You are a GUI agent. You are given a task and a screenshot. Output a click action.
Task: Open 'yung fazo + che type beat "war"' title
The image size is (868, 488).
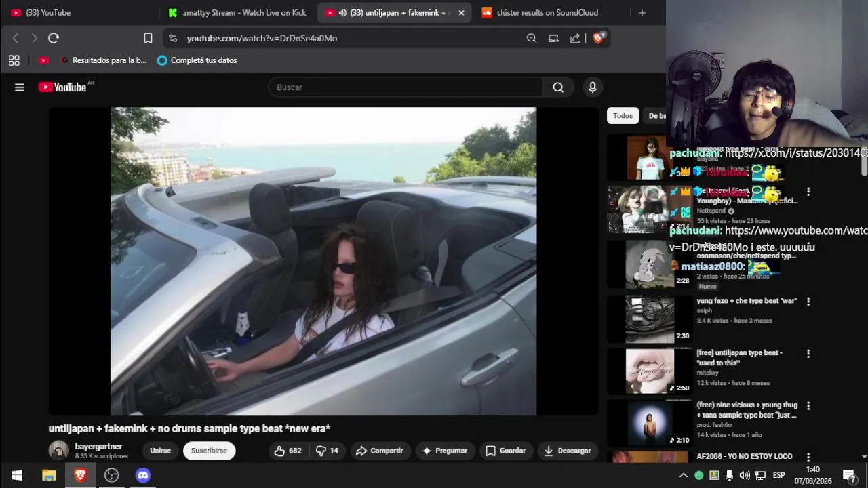pyautogui.click(x=747, y=301)
